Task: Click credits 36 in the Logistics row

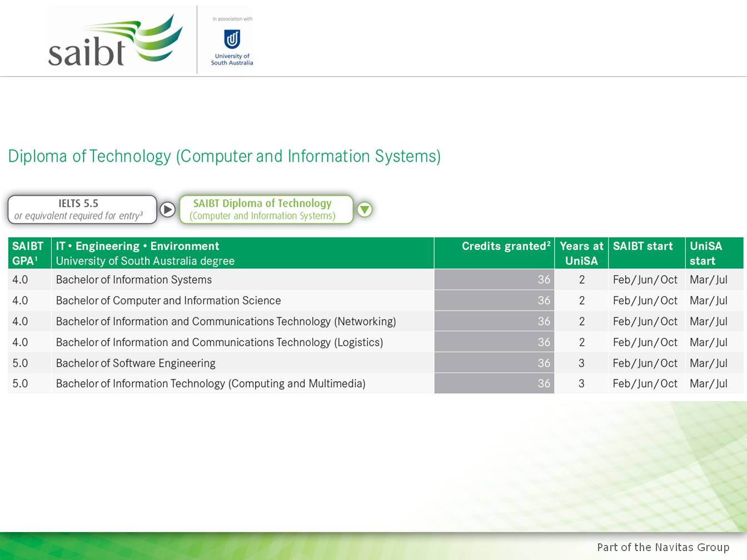Action: coord(544,342)
